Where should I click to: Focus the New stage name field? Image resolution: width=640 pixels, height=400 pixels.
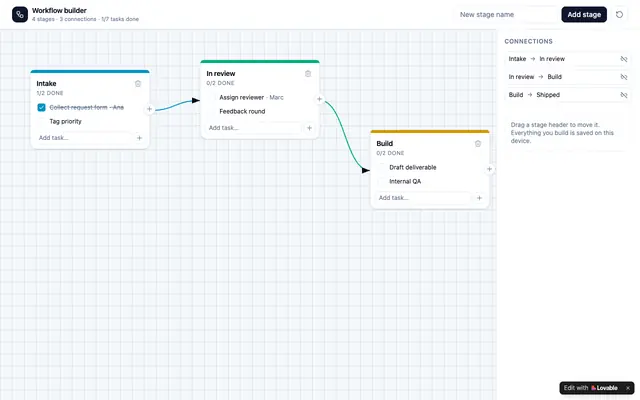[506, 15]
